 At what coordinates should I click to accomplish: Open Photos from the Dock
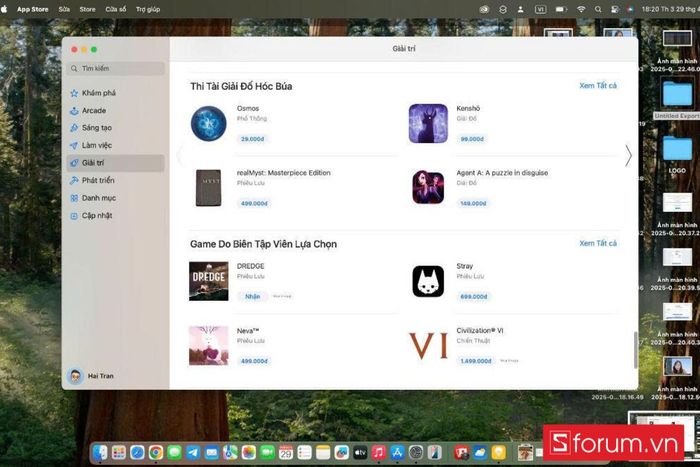point(249,453)
